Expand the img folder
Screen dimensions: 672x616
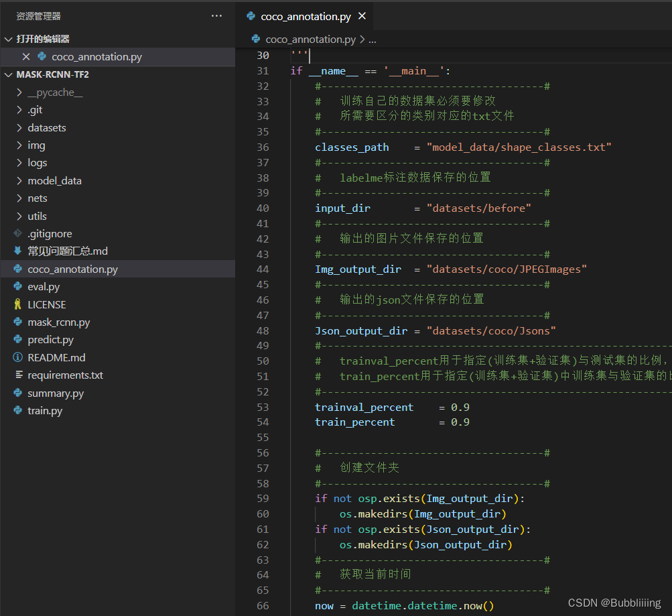click(x=19, y=145)
